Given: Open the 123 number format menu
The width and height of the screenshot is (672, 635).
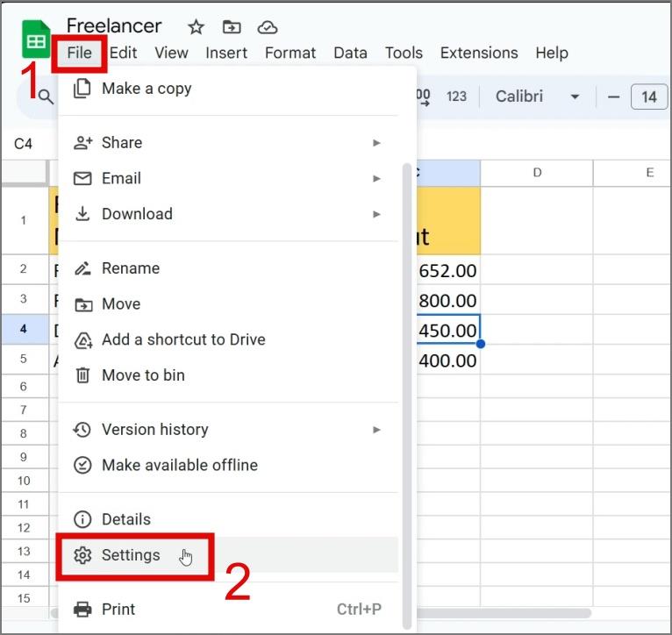Looking at the screenshot, I should [456, 96].
